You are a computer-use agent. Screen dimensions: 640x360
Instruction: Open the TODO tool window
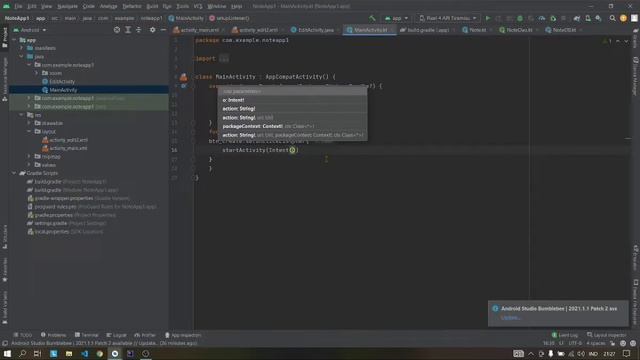coord(22,335)
